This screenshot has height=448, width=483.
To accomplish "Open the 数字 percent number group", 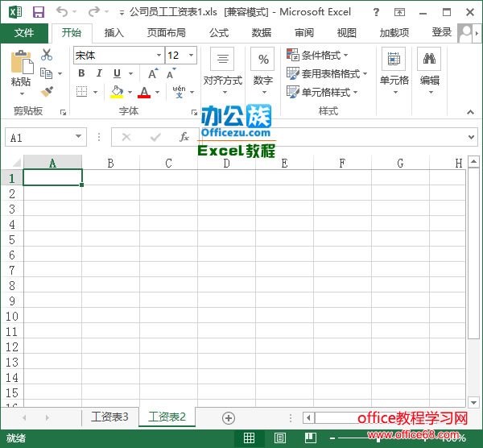I will 263,72.
